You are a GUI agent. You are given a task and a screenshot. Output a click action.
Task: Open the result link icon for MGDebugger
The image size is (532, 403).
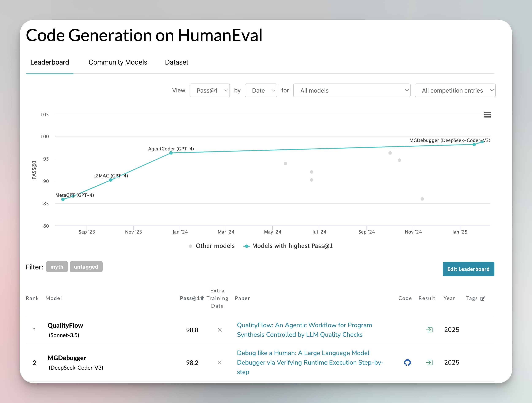point(430,362)
